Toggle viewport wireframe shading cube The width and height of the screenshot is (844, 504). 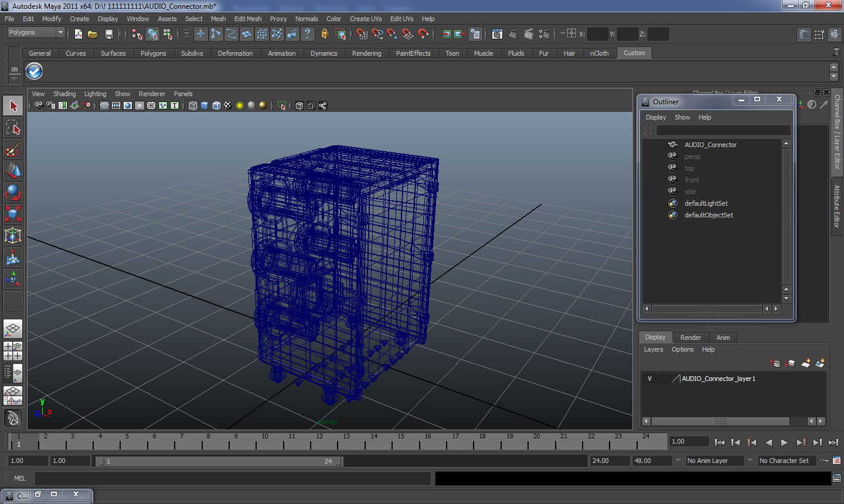193,105
